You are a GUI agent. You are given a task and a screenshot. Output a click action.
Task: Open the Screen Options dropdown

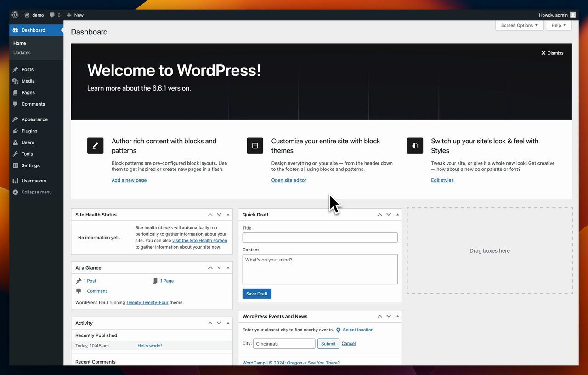[520, 25]
